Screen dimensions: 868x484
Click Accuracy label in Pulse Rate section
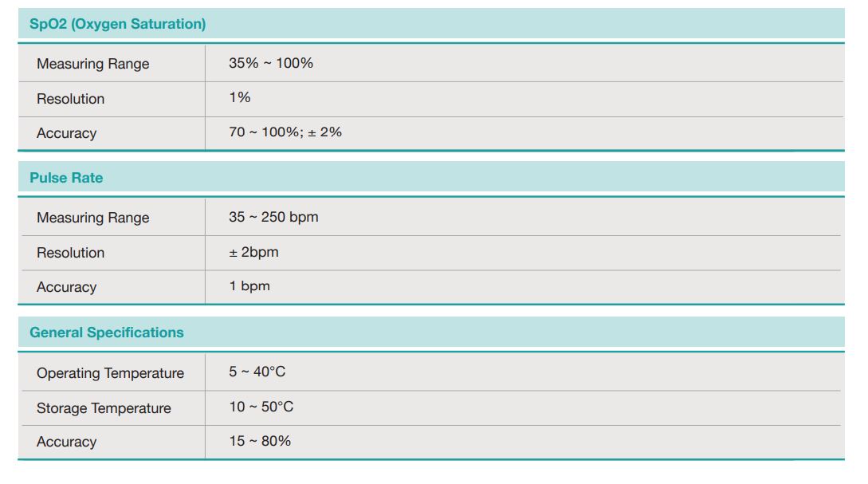pyautogui.click(x=66, y=287)
